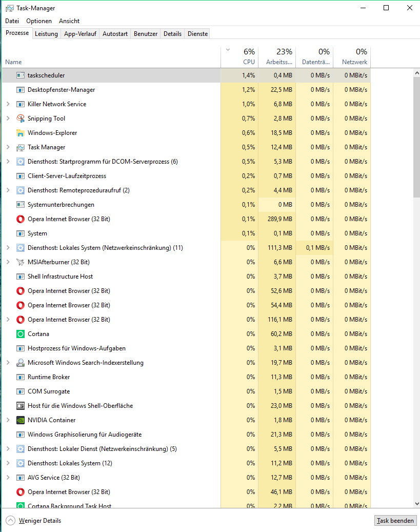Click the vertical scrollbar thumb
This screenshot has width=420, height=532.
417,137
